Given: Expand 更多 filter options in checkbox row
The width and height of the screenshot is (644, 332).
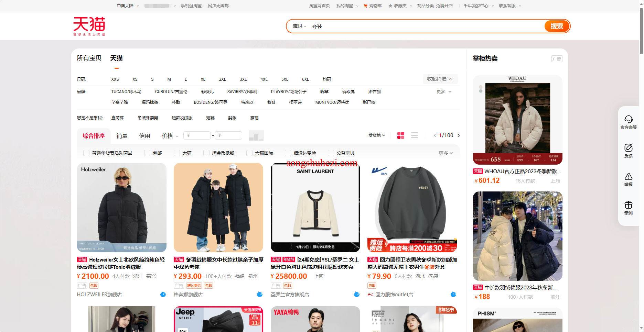Looking at the screenshot, I should 446,153.
